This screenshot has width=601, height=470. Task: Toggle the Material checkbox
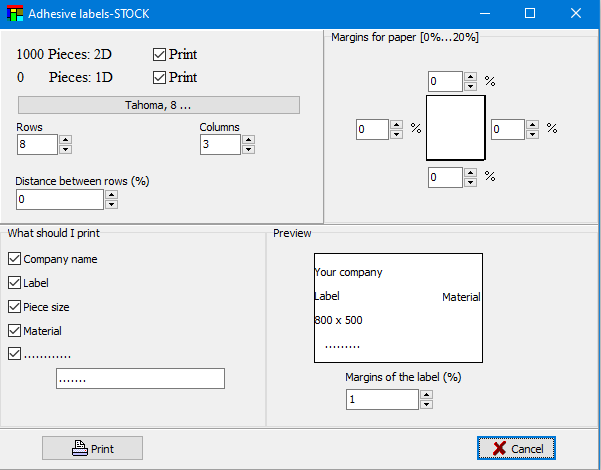coord(14,331)
